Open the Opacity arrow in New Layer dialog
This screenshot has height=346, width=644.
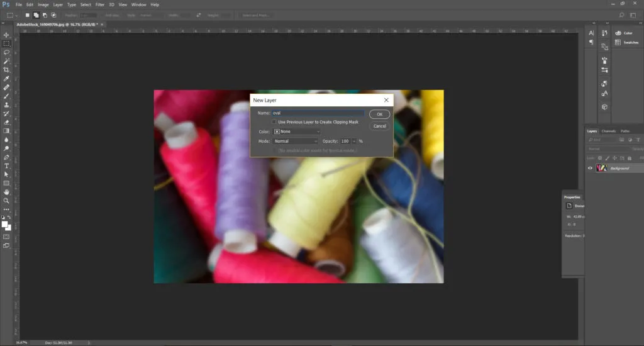[354, 141]
